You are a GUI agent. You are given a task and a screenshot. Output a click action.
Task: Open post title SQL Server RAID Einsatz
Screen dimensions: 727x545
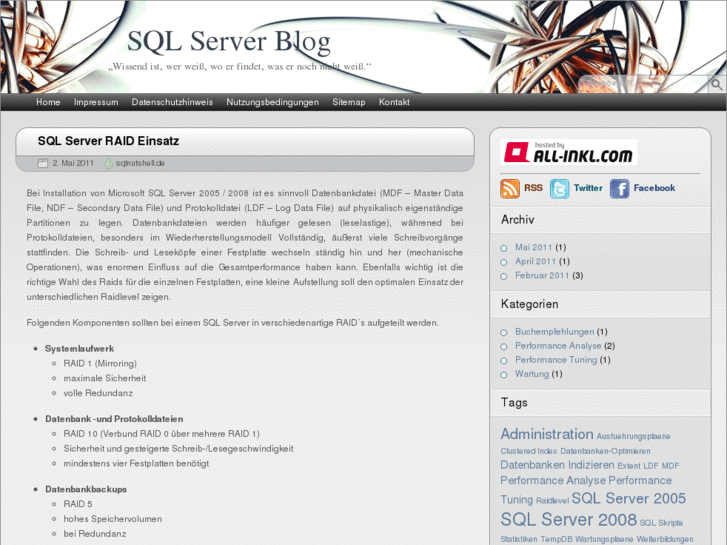108,141
